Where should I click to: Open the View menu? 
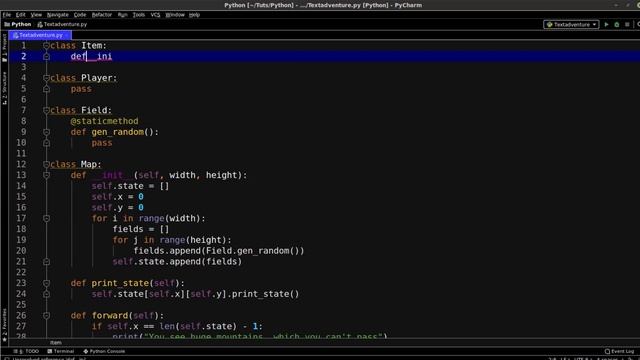click(x=36, y=15)
